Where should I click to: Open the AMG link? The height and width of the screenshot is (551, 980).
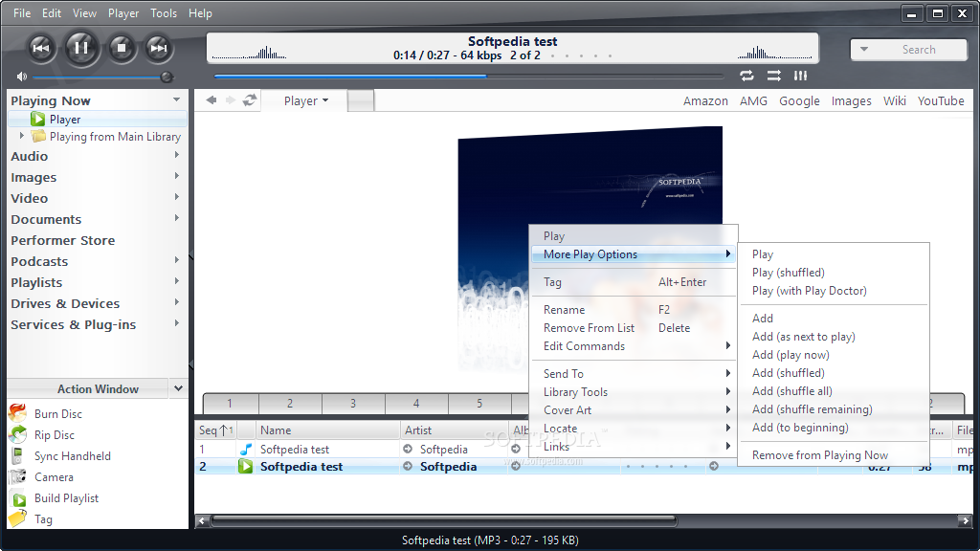pyautogui.click(x=753, y=100)
